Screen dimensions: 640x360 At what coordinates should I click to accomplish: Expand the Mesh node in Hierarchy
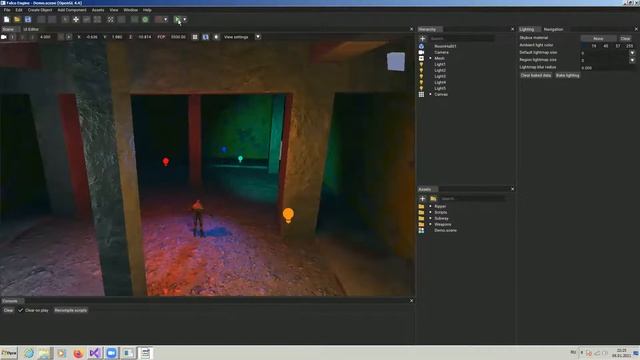[430, 58]
